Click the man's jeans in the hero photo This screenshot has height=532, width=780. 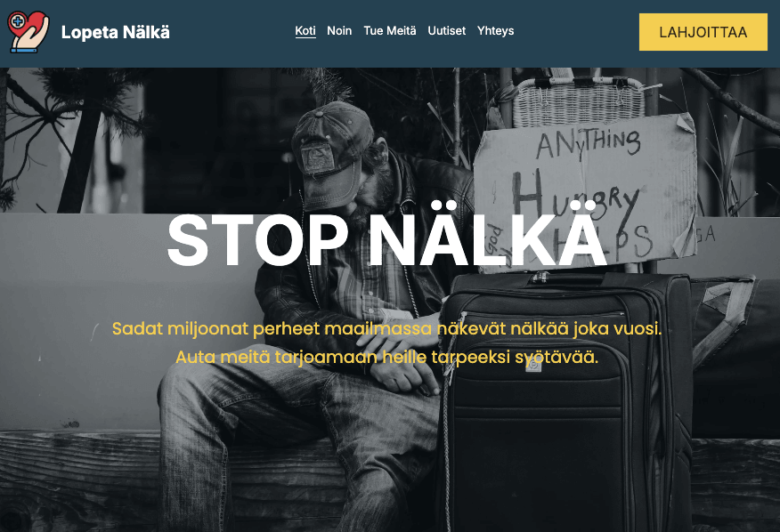pos(298,438)
